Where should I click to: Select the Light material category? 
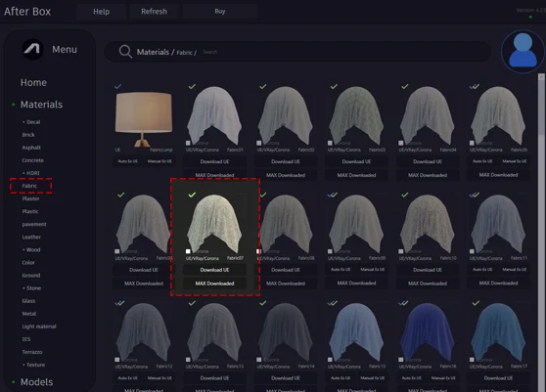39,327
